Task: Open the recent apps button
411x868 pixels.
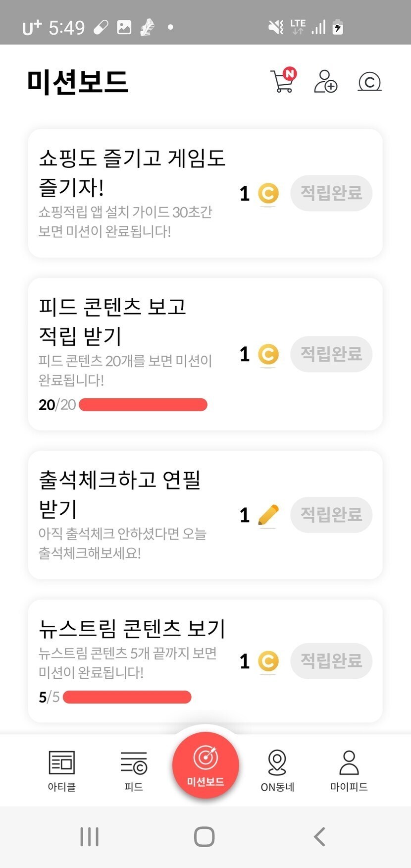Action: pos(90,837)
